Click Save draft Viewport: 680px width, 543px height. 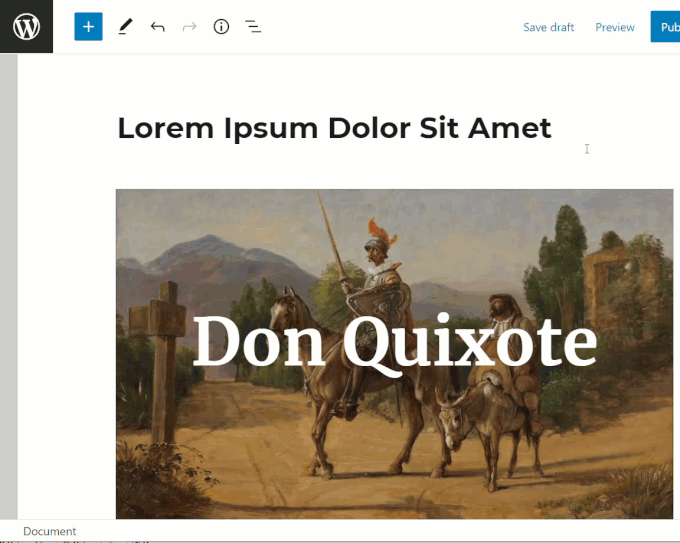click(x=549, y=27)
